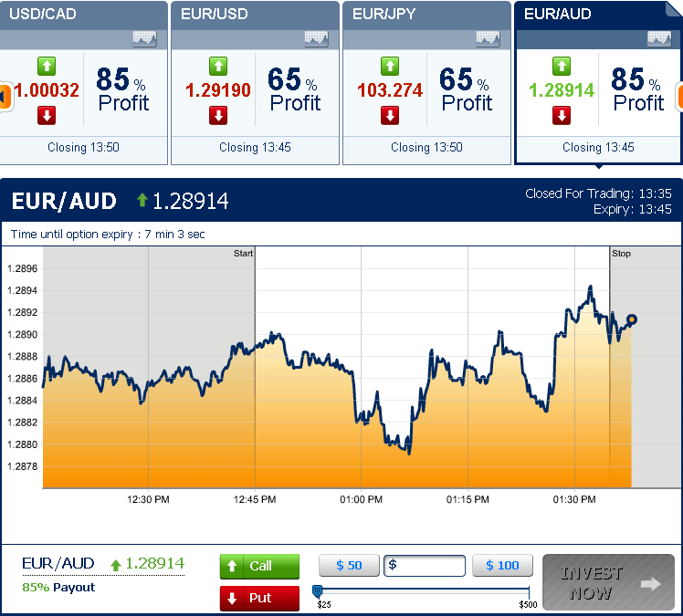Screen dimensions: 683x616
Task: Choose the red Put button
Action: 259,598
